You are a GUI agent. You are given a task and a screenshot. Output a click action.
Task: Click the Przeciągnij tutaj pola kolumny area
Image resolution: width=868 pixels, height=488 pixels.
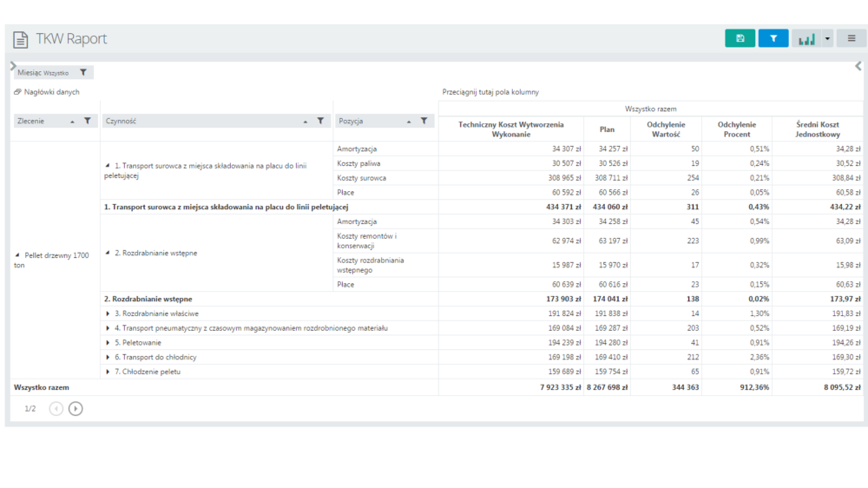(490, 92)
